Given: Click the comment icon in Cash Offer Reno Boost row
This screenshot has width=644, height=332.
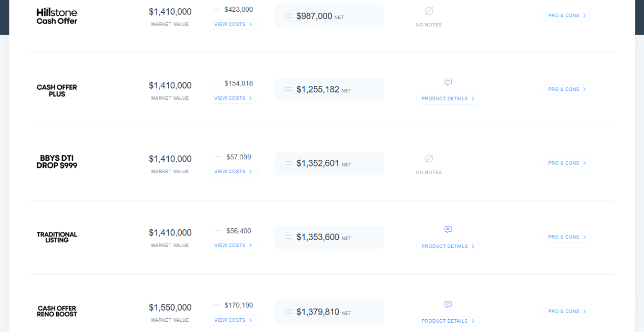Looking at the screenshot, I should point(448,304).
